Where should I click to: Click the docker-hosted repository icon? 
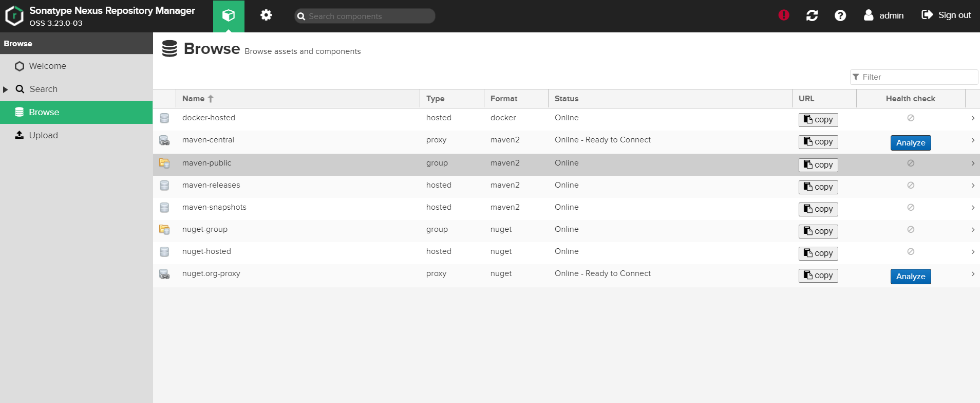[164, 118]
